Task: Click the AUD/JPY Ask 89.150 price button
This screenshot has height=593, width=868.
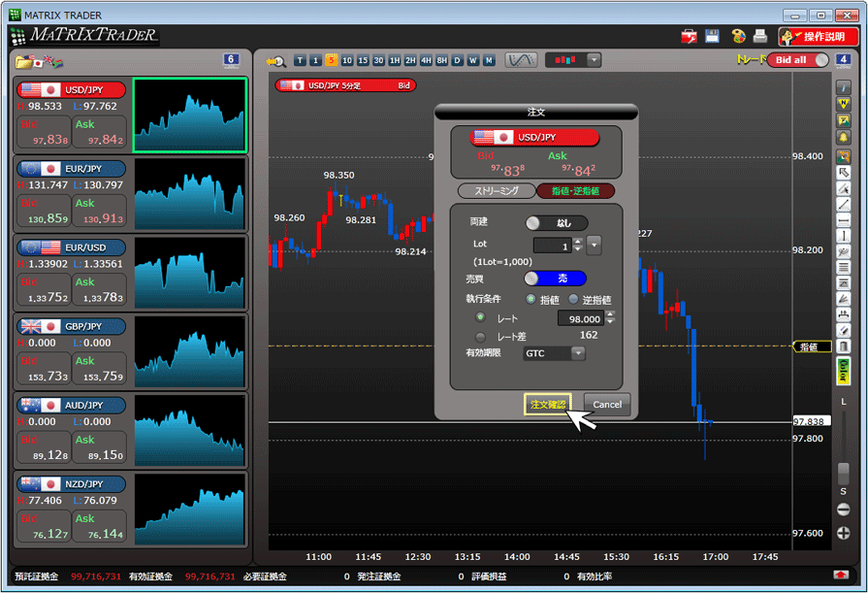Action: tap(100, 446)
